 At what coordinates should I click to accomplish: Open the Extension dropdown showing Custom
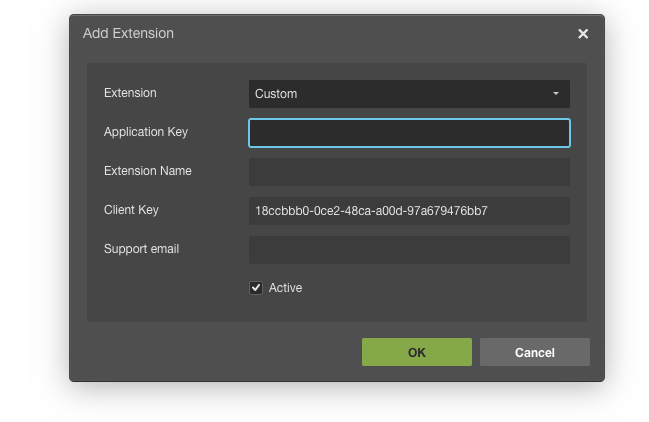pyautogui.click(x=409, y=94)
